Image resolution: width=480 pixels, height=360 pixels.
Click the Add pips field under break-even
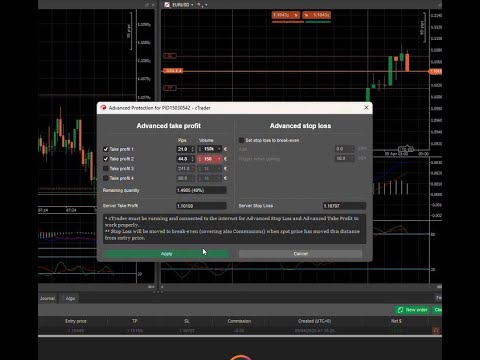pos(344,149)
